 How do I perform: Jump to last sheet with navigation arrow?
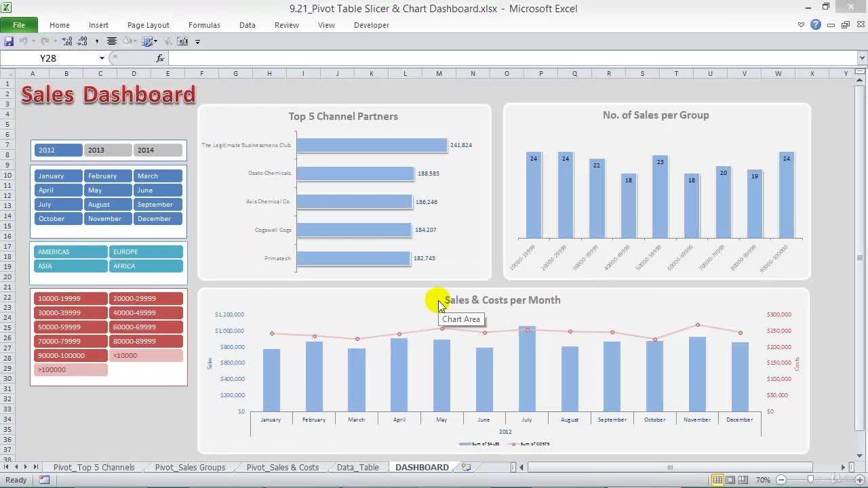(x=35, y=467)
